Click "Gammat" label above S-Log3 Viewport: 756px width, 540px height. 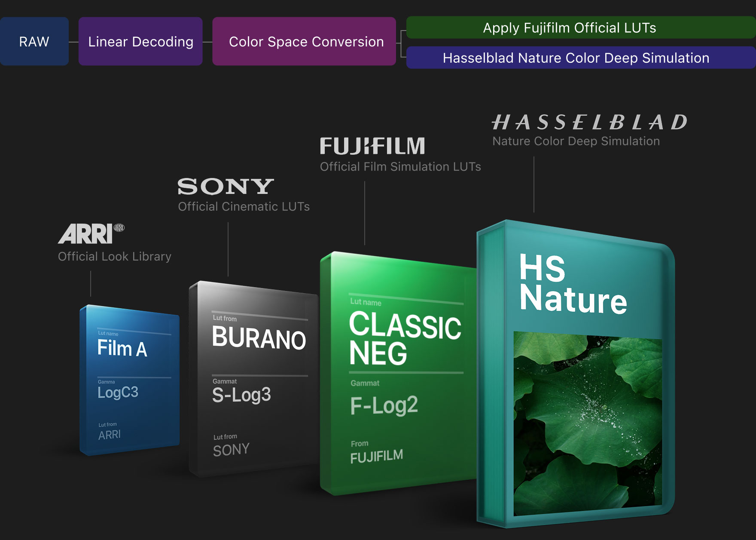click(x=225, y=381)
